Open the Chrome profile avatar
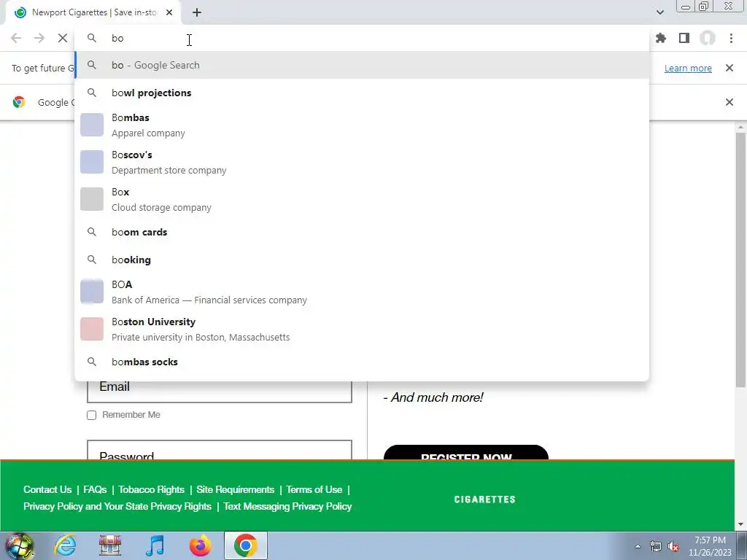Image resolution: width=747 pixels, height=560 pixels. [708, 38]
